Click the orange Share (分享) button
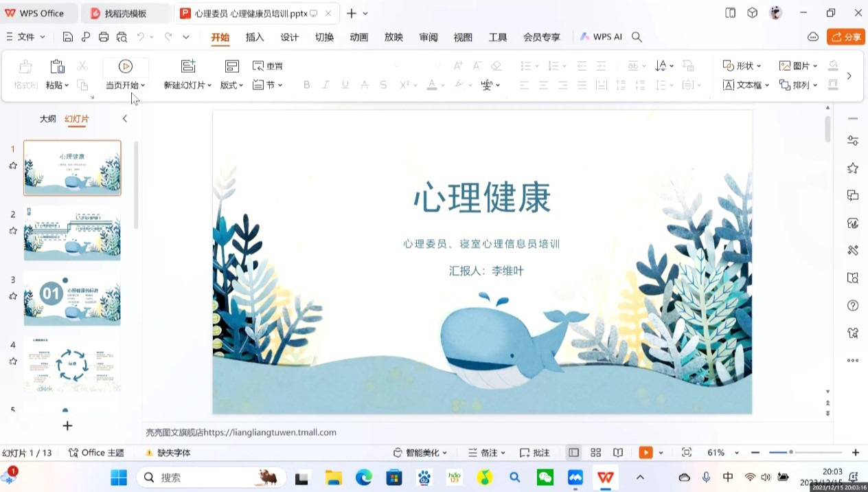The height and width of the screenshot is (492, 868). 846,37
